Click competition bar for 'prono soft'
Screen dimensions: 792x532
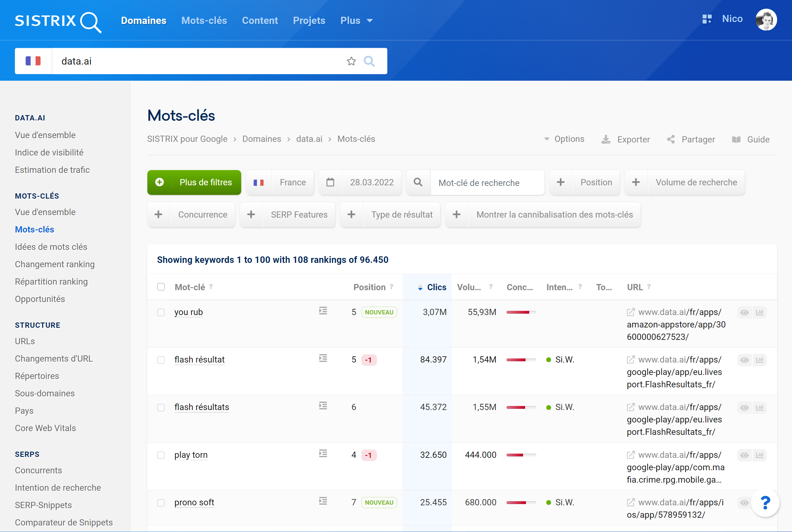[521, 503]
